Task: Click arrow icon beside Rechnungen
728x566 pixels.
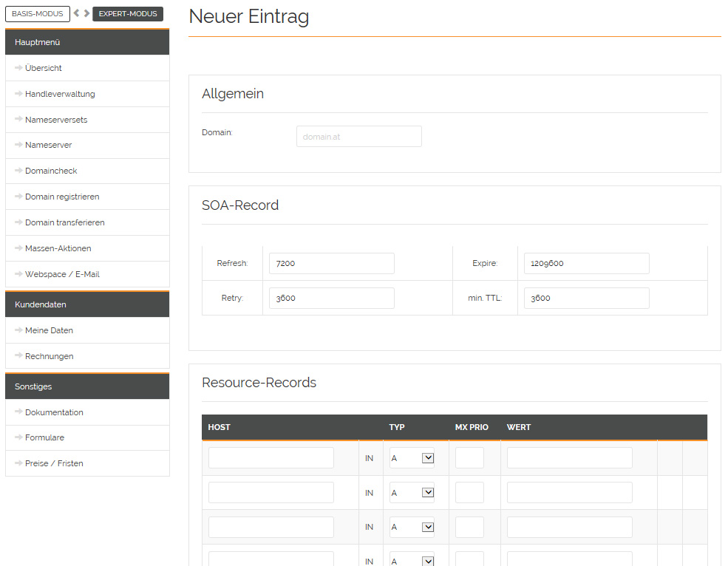Action: (x=18, y=355)
